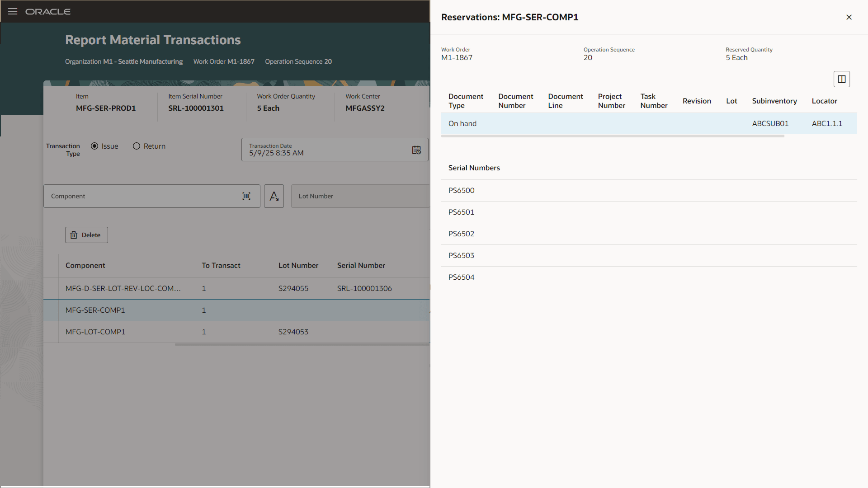Viewport: 868px width, 488px height.
Task: Click the Subinventory column header
Action: [774, 101]
